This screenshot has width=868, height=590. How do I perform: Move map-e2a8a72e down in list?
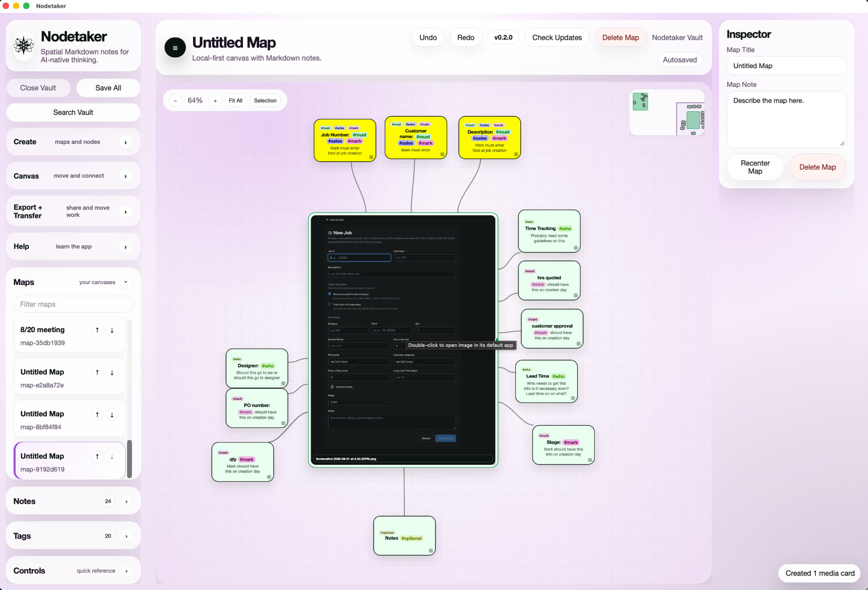click(112, 373)
